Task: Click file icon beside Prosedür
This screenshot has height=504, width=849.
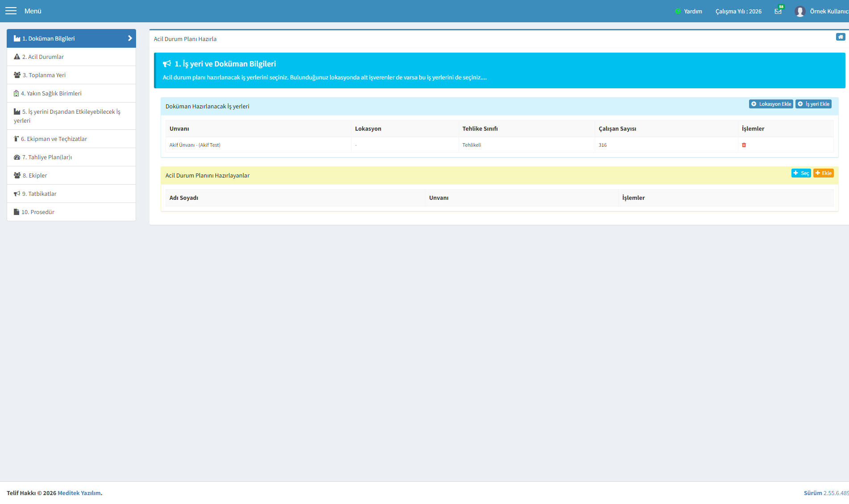Action: click(x=17, y=212)
